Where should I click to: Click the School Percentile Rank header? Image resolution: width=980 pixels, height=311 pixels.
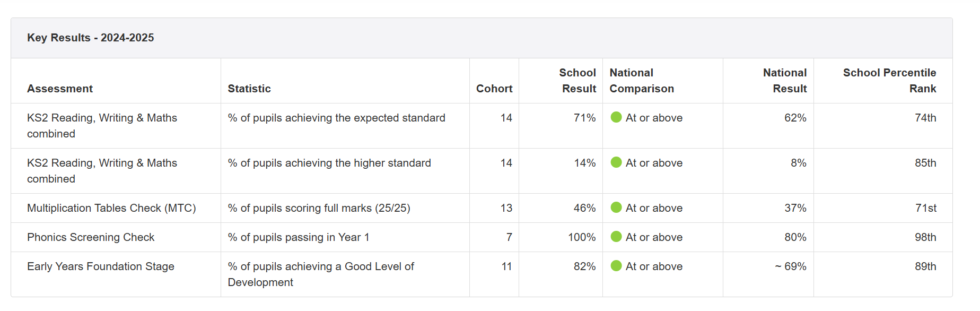tap(889, 81)
